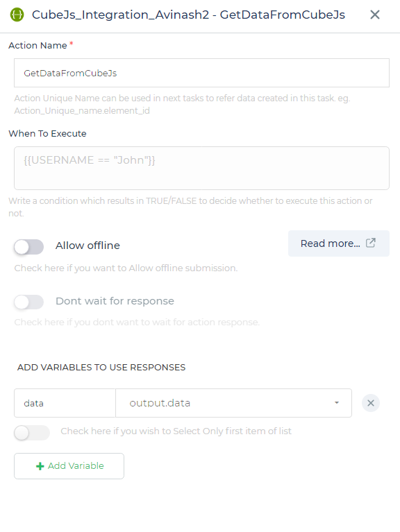Click the panel title CubeJs_Integration_Avinash2 - GetDataFromCubeJs
Screen dimensions: 400x532
click(188, 15)
